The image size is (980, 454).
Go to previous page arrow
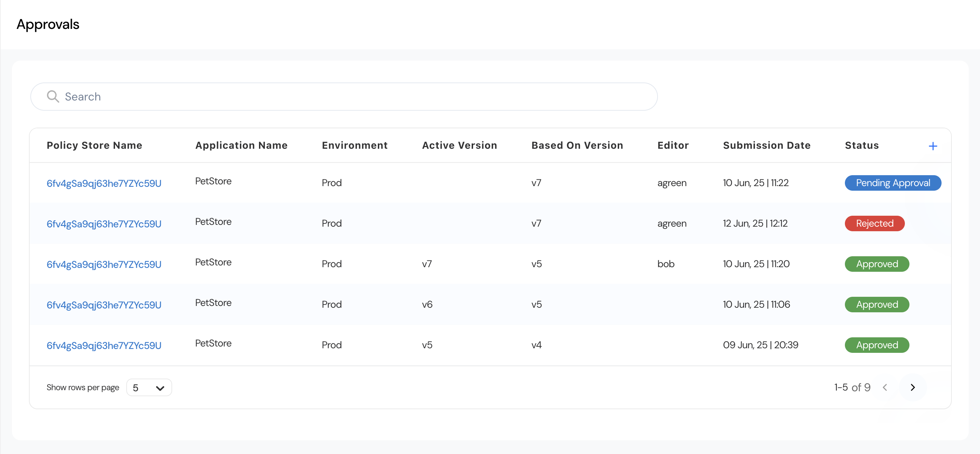pyautogui.click(x=885, y=387)
